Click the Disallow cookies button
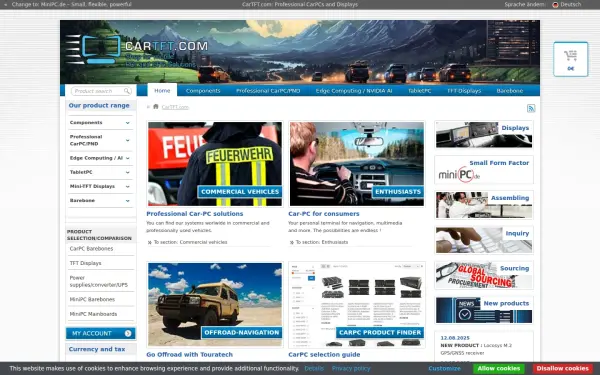The image size is (600, 375). [x=562, y=368]
